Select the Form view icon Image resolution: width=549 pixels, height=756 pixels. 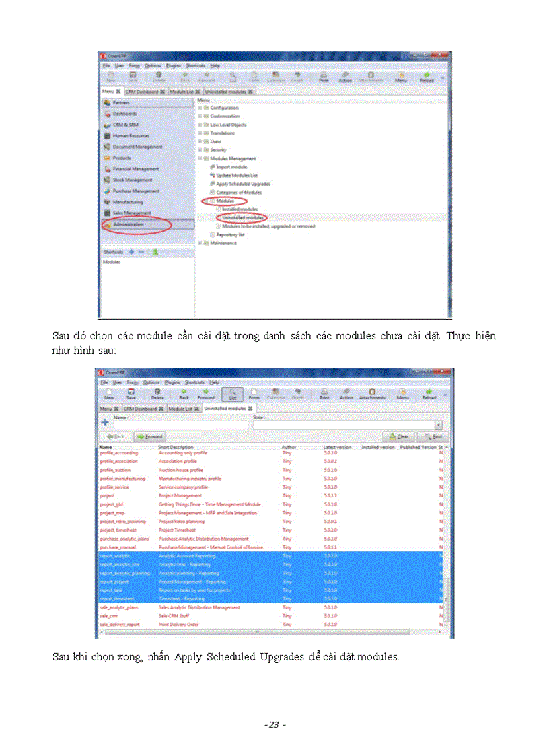pos(254,394)
